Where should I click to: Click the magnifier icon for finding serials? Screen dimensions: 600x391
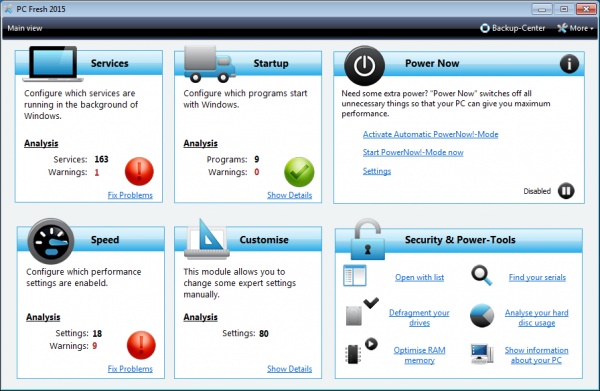[x=481, y=275]
